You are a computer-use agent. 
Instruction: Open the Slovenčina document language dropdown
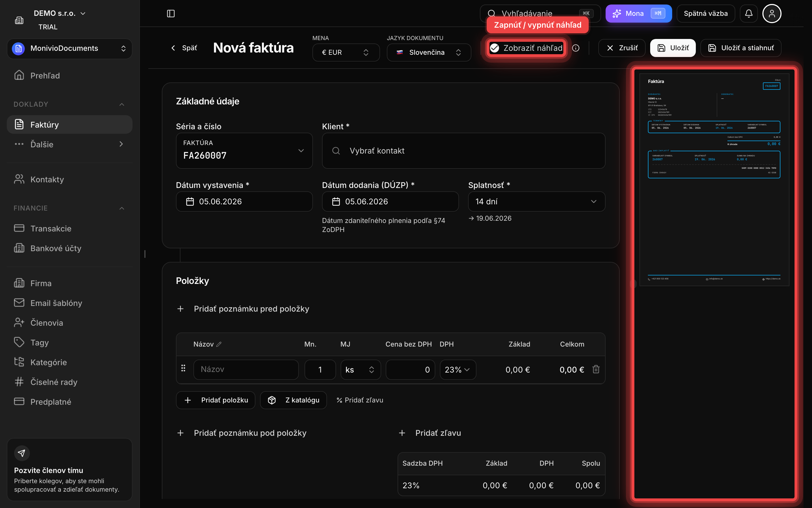pyautogui.click(x=429, y=52)
